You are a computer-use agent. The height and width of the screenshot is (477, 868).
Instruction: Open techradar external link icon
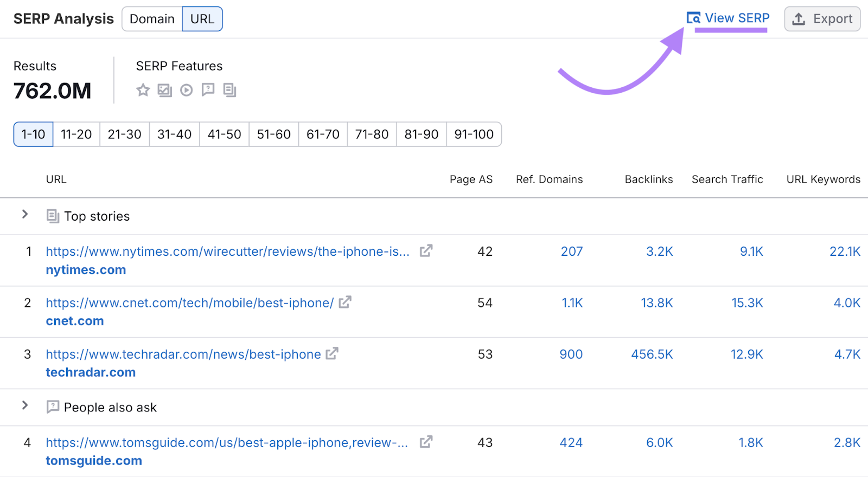point(332,354)
